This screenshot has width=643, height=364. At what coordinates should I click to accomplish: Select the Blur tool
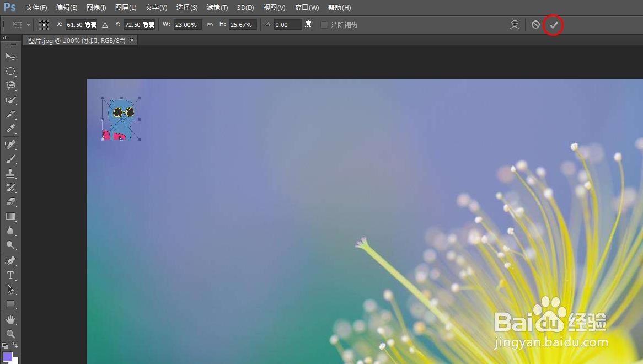tap(10, 231)
